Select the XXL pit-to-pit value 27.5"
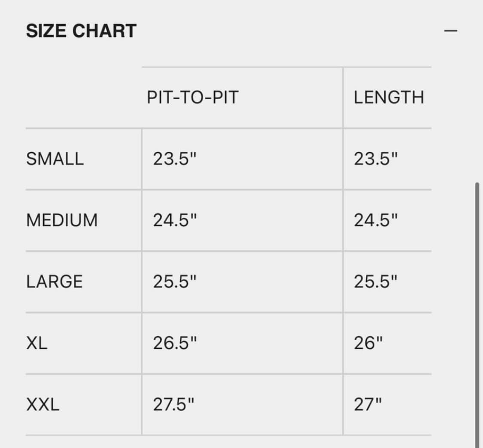The width and height of the screenshot is (483, 448). [x=174, y=405]
